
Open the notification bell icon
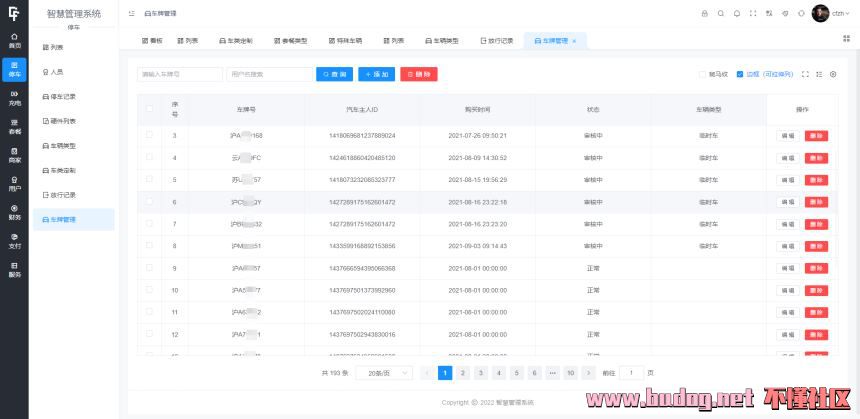tap(737, 13)
